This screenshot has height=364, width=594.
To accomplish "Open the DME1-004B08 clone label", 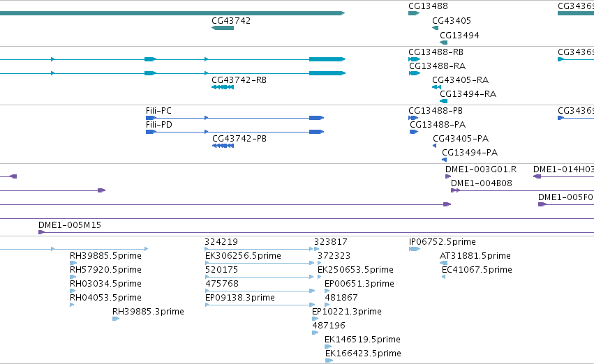I will click(482, 183).
